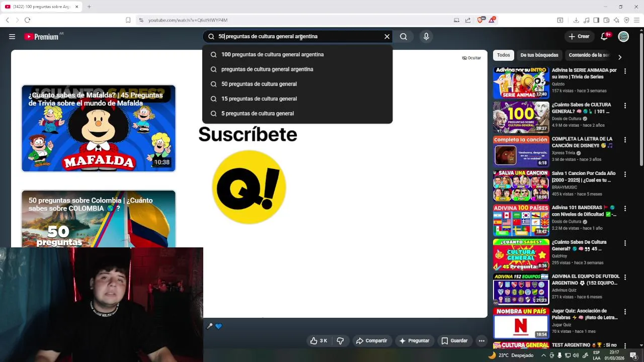Show hidden system tray icons chevron
The width and height of the screenshot is (644, 362).
tap(543, 355)
